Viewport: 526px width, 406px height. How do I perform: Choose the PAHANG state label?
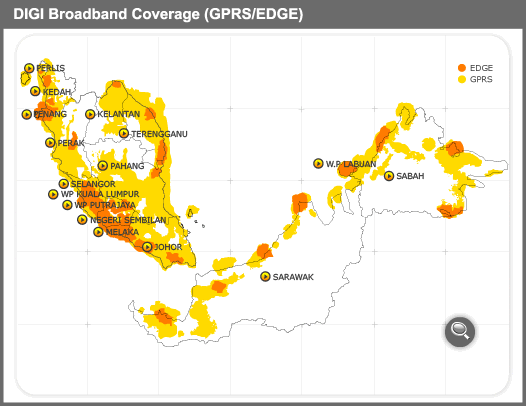(127, 166)
